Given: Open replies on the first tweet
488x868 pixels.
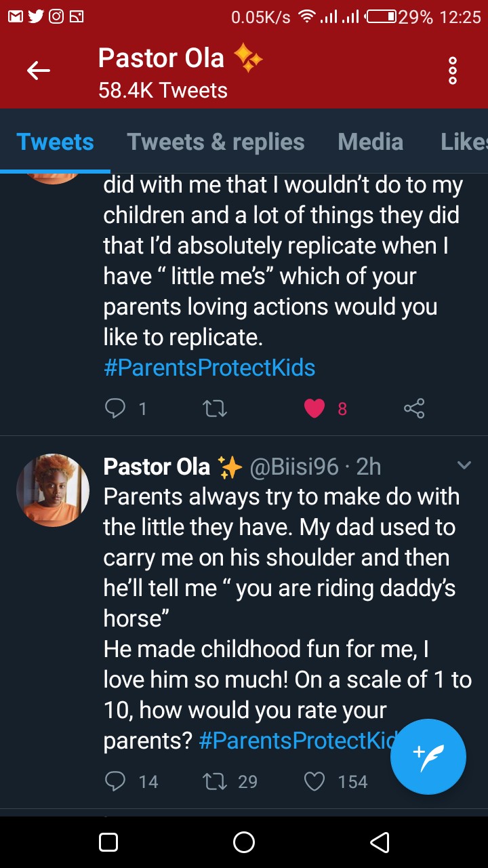Looking at the screenshot, I should coord(116,408).
